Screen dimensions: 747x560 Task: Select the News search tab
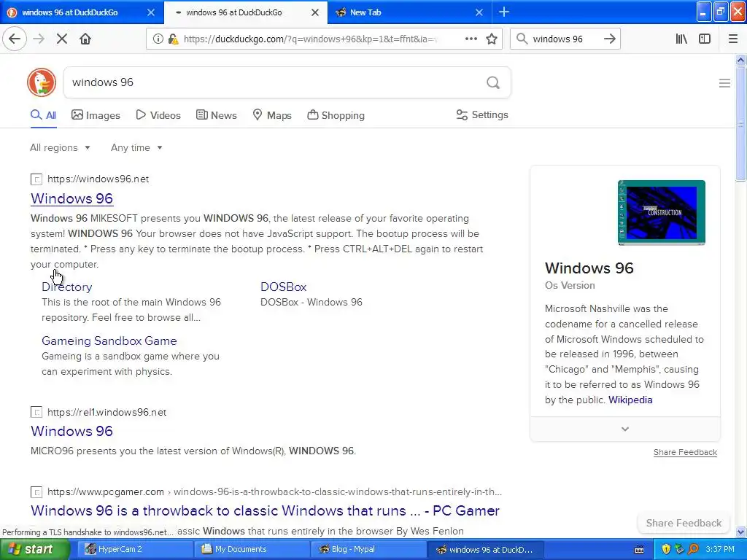click(x=216, y=115)
